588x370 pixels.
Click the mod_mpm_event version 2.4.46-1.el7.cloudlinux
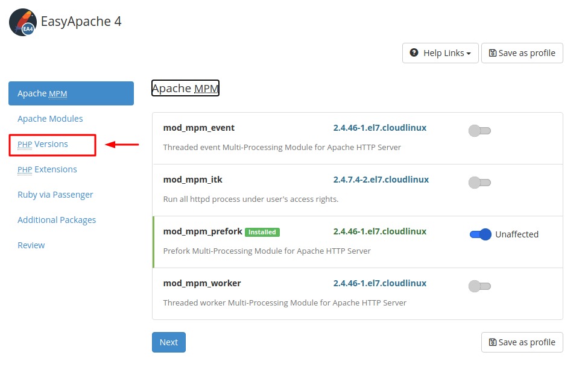click(x=380, y=128)
